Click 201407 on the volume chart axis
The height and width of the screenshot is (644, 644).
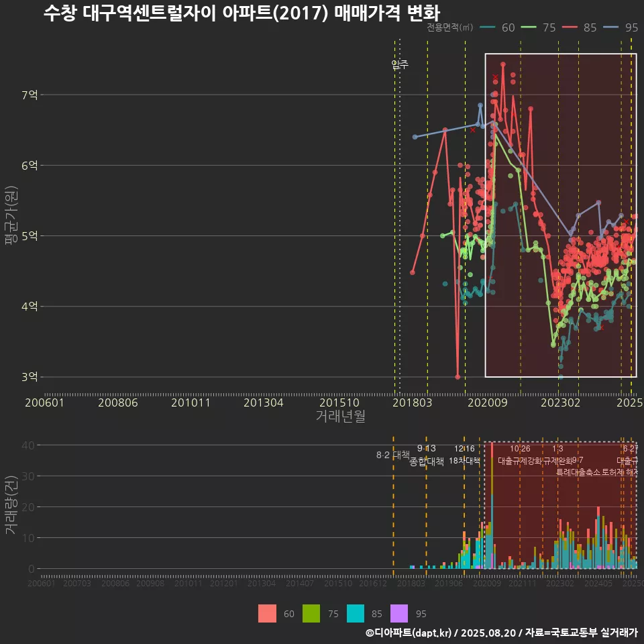tap(300, 583)
